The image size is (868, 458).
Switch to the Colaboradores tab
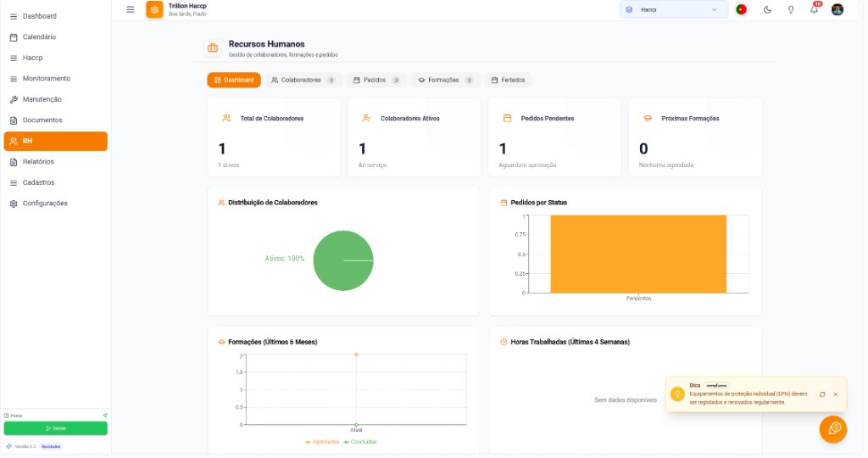click(x=303, y=80)
